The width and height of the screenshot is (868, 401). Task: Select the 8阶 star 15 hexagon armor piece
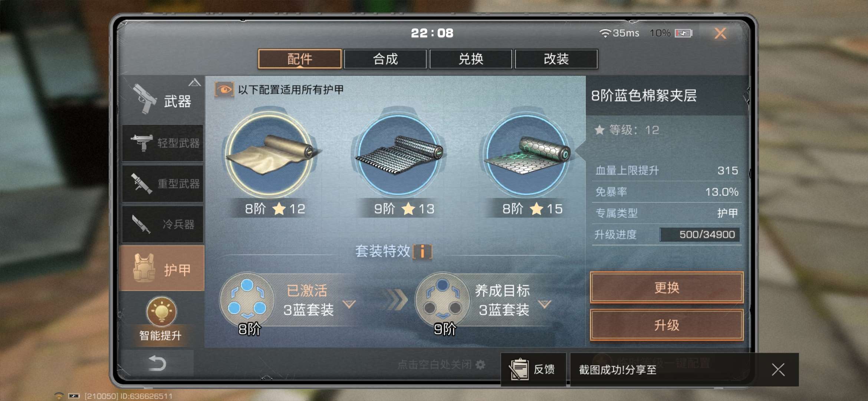click(527, 154)
